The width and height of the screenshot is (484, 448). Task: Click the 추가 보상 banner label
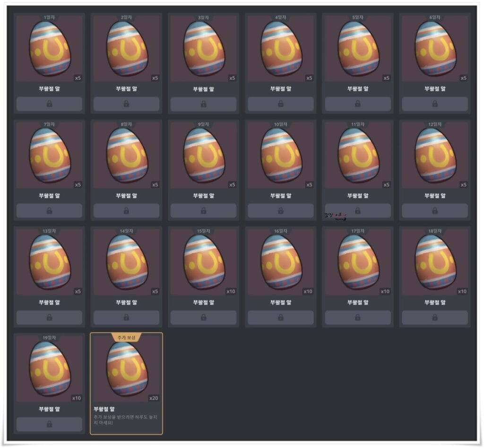pos(127,338)
